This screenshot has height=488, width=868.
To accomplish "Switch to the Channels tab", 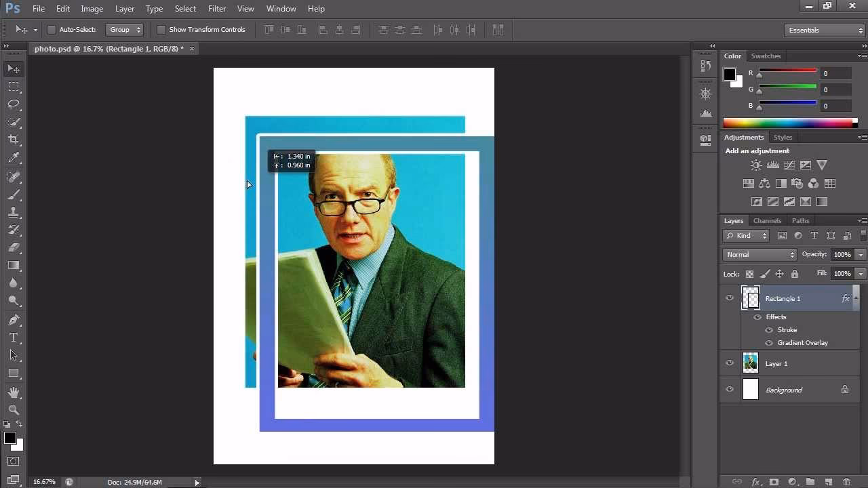I will pyautogui.click(x=767, y=220).
